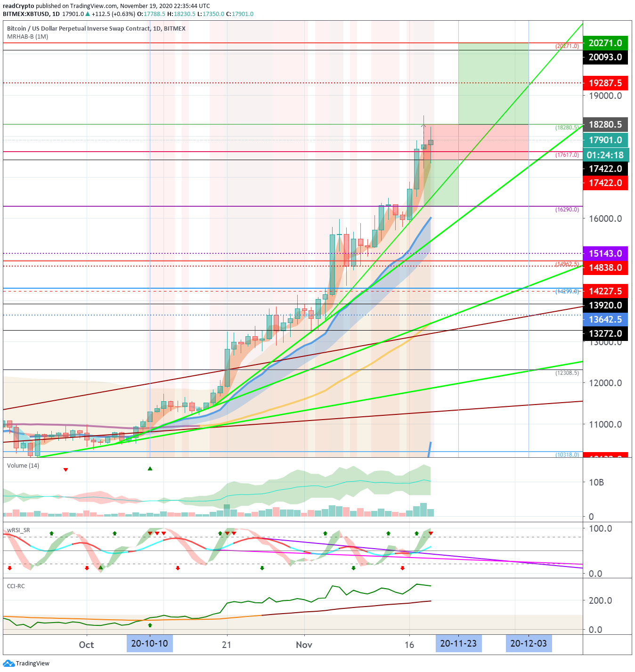Click the 20-11-23 date marker
This screenshot has height=672, width=635.
pyautogui.click(x=458, y=643)
